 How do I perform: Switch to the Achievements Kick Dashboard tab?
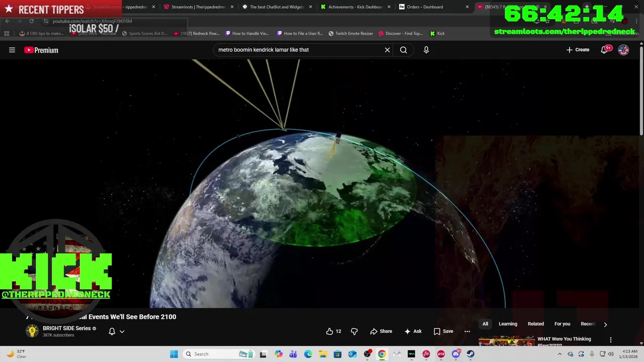pyautogui.click(x=355, y=7)
